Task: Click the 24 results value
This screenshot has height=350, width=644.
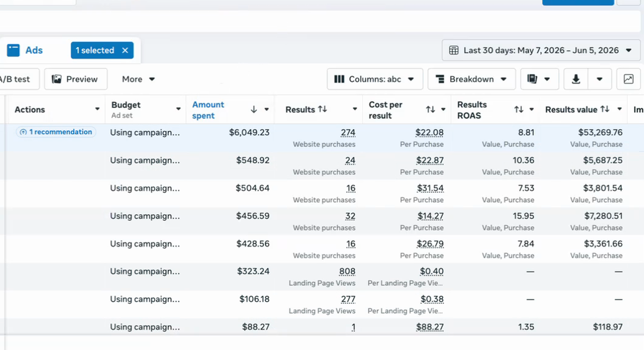Action: (x=350, y=160)
